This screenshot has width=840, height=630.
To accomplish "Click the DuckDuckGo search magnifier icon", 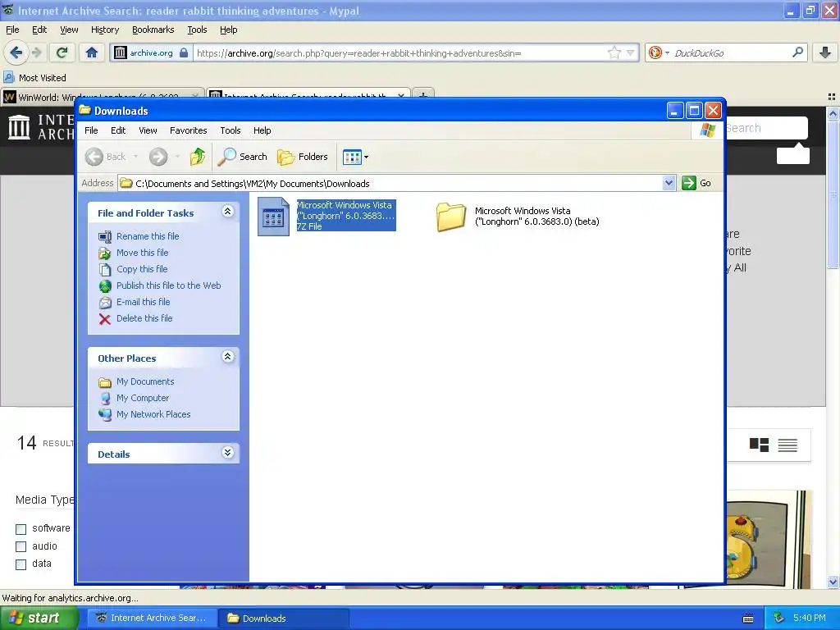I will (797, 52).
